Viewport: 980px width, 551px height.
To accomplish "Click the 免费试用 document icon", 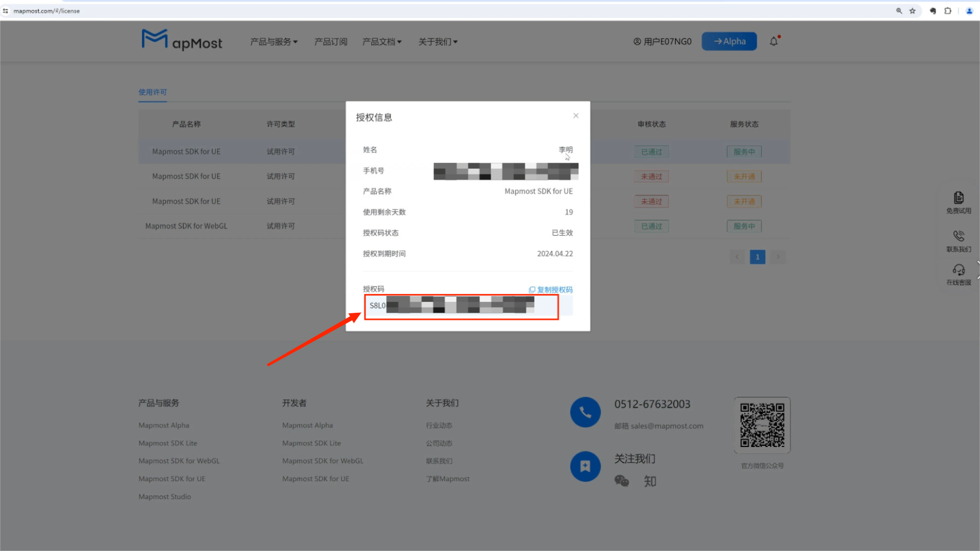I will click(x=959, y=197).
